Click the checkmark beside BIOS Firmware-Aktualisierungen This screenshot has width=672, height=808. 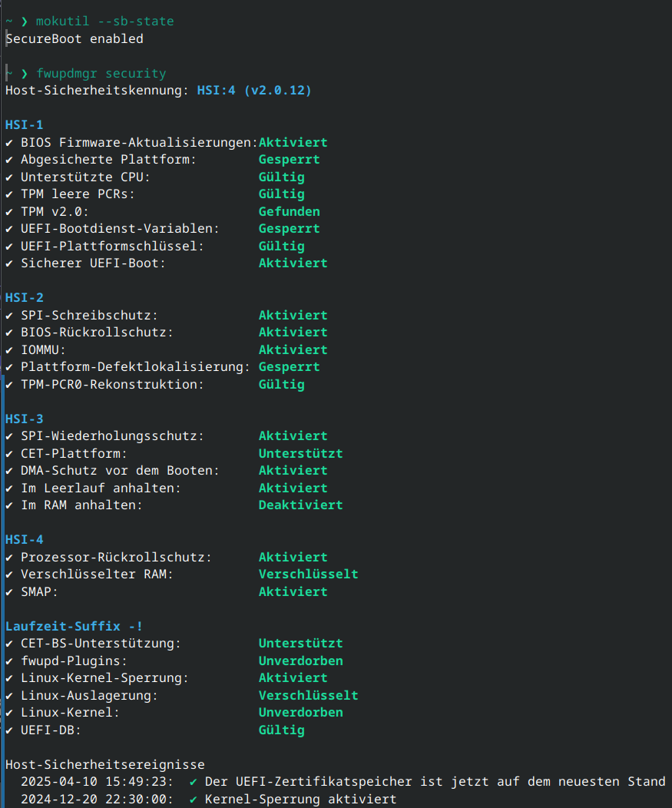pyautogui.click(x=9, y=143)
